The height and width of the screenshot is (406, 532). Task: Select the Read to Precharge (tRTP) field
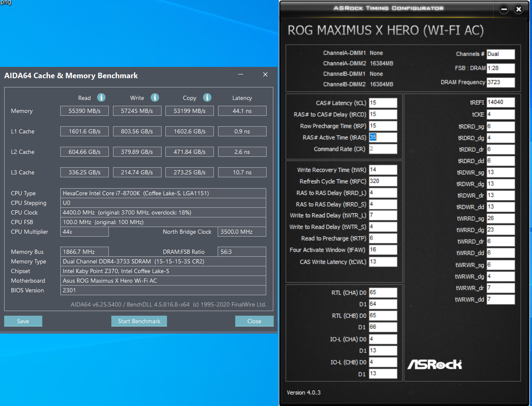click(x=383, y=238)
